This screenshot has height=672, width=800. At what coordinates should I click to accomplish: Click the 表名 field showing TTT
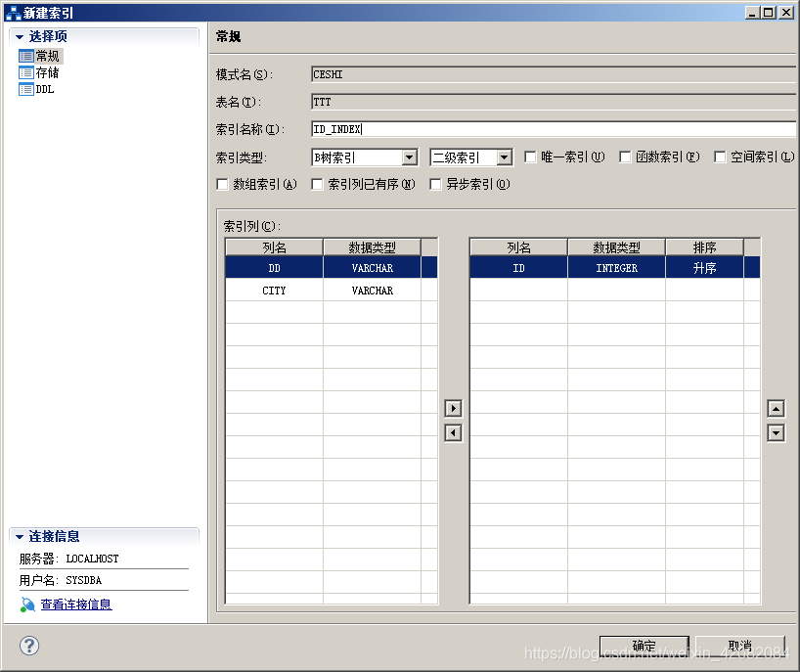coord(554,102)
